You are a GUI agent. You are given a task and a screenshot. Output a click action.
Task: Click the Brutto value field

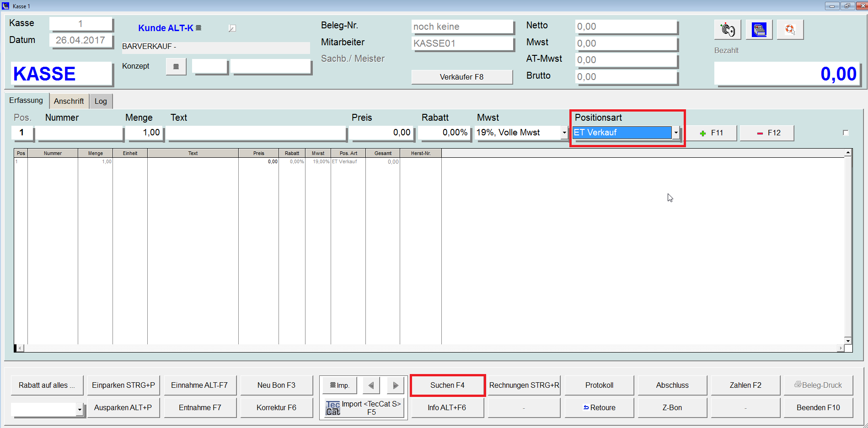pyautogui.click(x=626, y=77)
